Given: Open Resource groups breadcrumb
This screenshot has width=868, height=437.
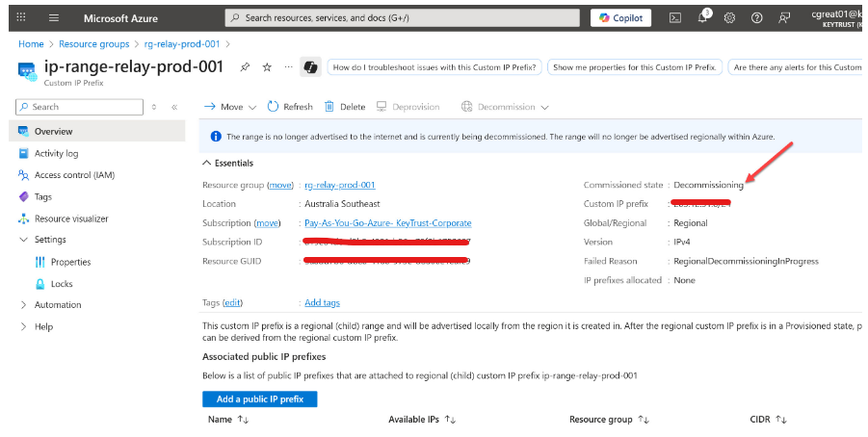Looking at the screenshot, I should (94, 43).
